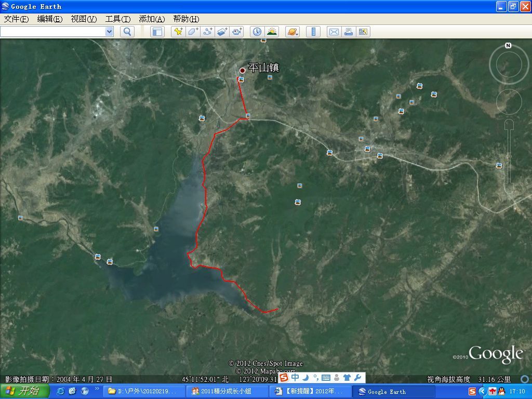The height and width of the screenshot is (399, 532).
Task: Open the 工具(T) menu
Action: (x=118, y=19)
